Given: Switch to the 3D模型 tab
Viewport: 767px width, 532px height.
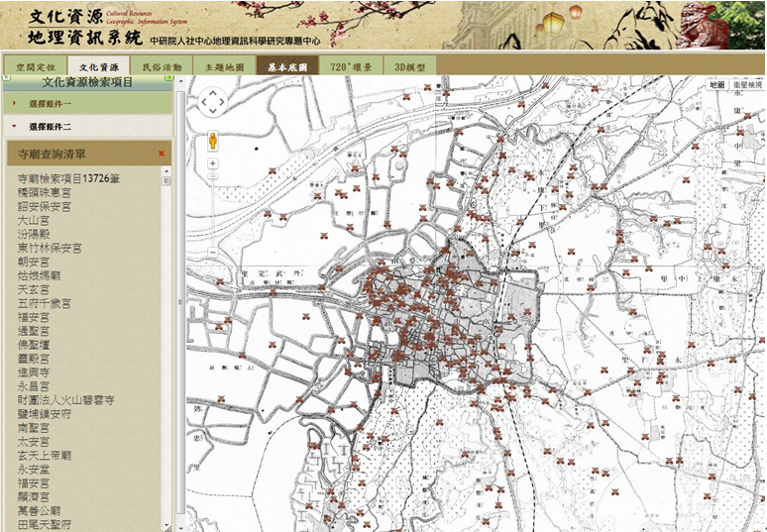Looking at the screenshot, I should [409, 66].
